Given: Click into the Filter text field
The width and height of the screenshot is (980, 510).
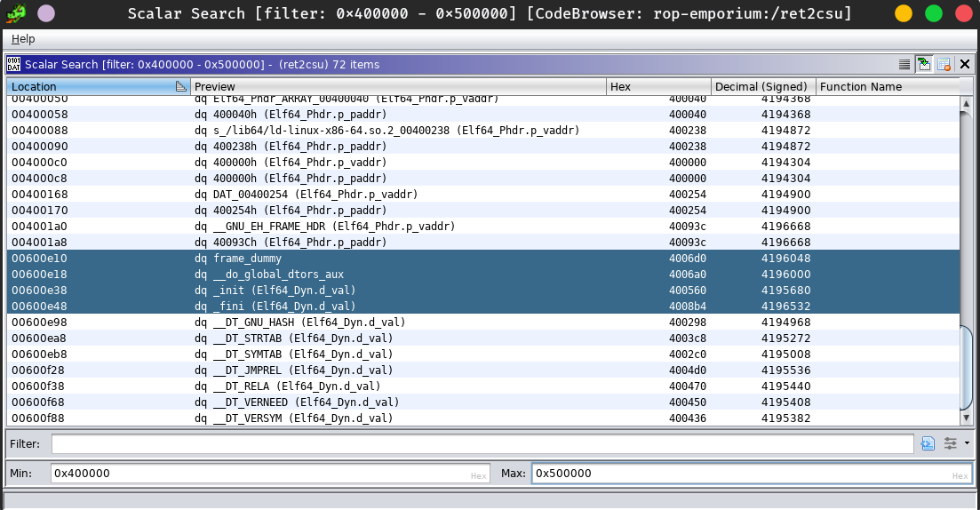Looking at the screenshot, I should pyautogui.click(x=482, y=443).
